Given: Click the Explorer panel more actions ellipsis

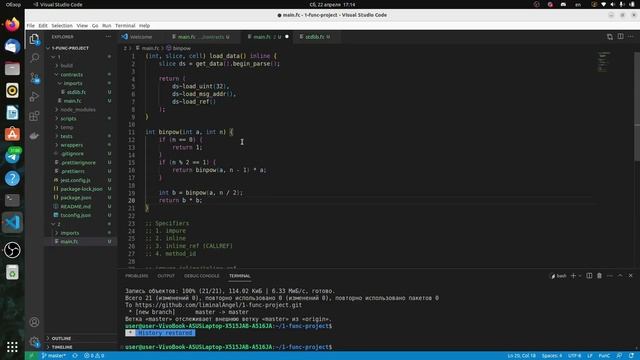Looking at the screenshot, I should pos(108,37).
